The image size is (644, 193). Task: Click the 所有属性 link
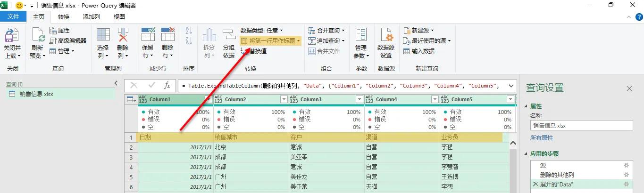(x=542, y=138)
